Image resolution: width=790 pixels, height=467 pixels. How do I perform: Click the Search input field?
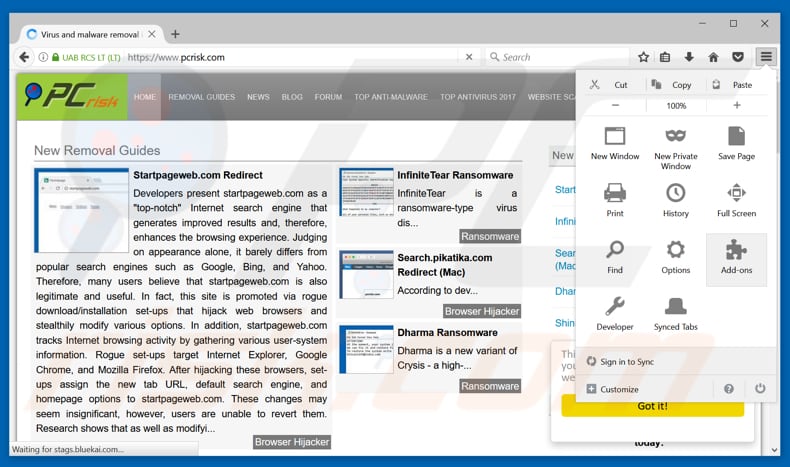pos(558,57)
